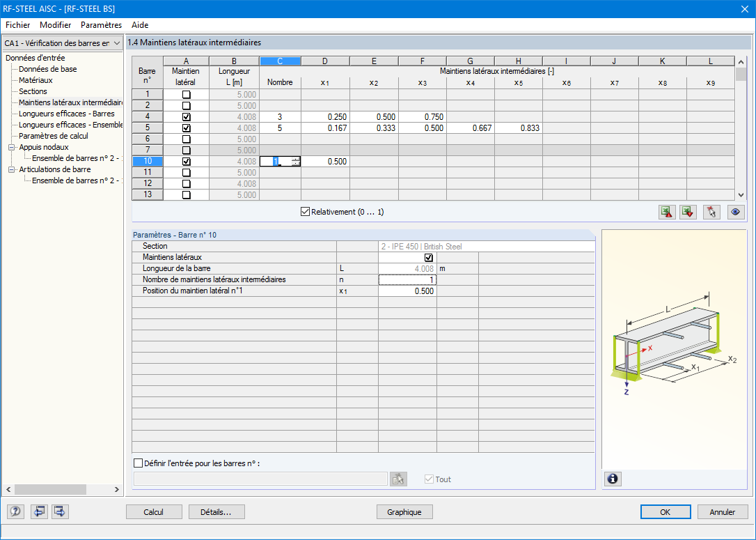
Task: Click the x1 cell 0.500 of member 10
Action: pyautogui.click(x=326, y=161)
